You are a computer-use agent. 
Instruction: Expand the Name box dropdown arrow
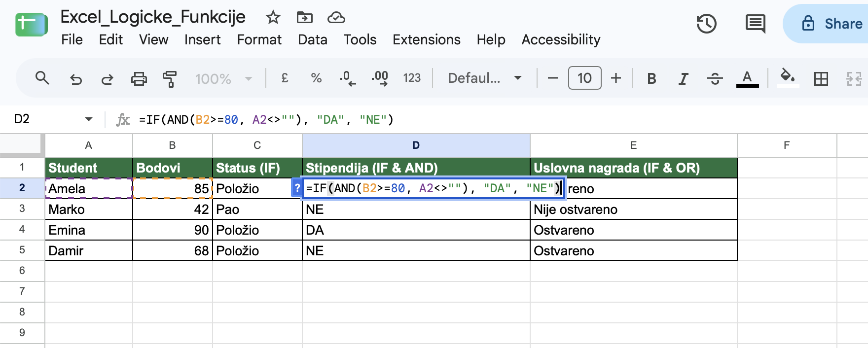[x=89, y=119]
